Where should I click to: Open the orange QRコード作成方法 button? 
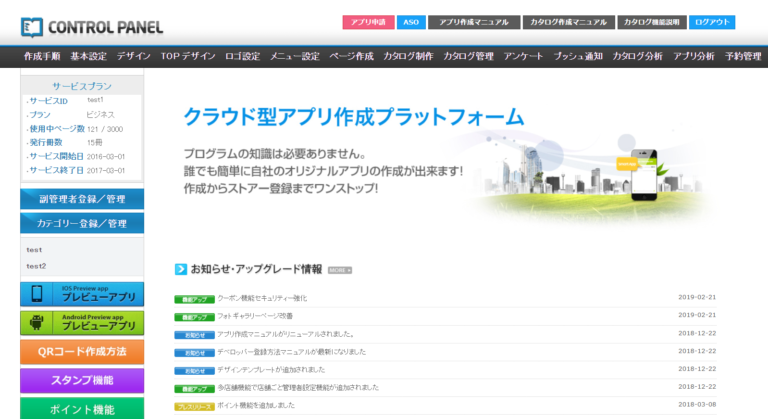coord(82,352)
